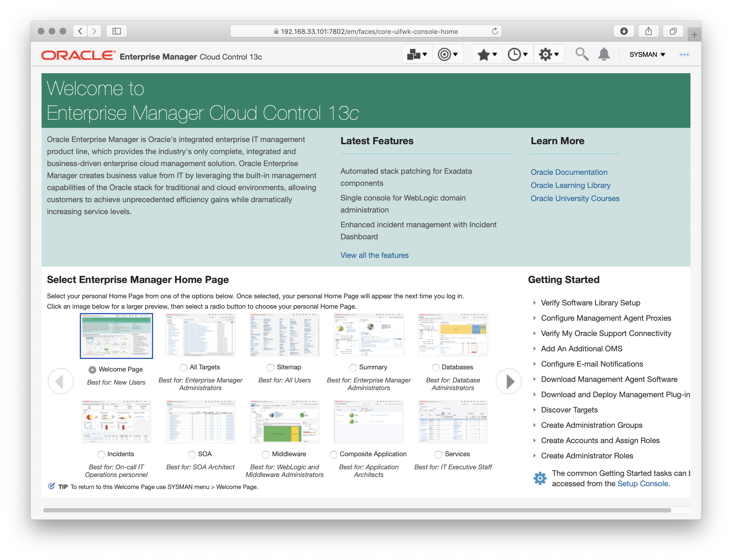The width and height of the screenshot is (732, 560).
Task: Click the TIP checkmark icon
Action: click(51, 486)
